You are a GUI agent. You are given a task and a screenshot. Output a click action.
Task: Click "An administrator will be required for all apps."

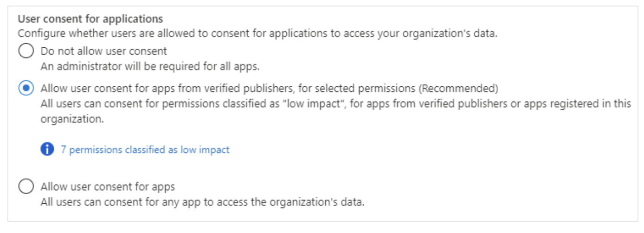pyautogui.click(x=150, y=66)
